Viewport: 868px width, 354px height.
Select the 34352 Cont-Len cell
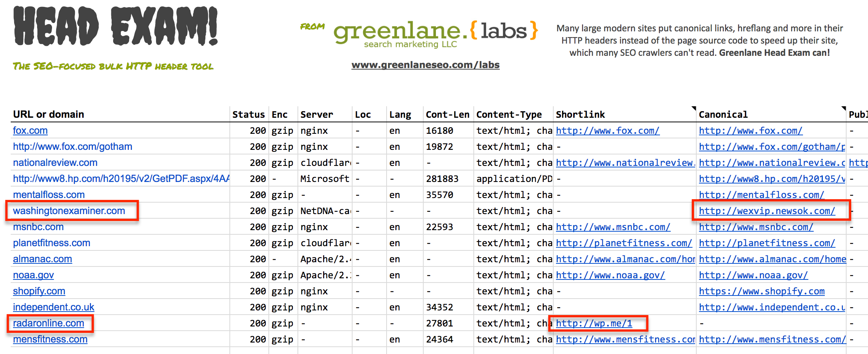tap(439, 307)
